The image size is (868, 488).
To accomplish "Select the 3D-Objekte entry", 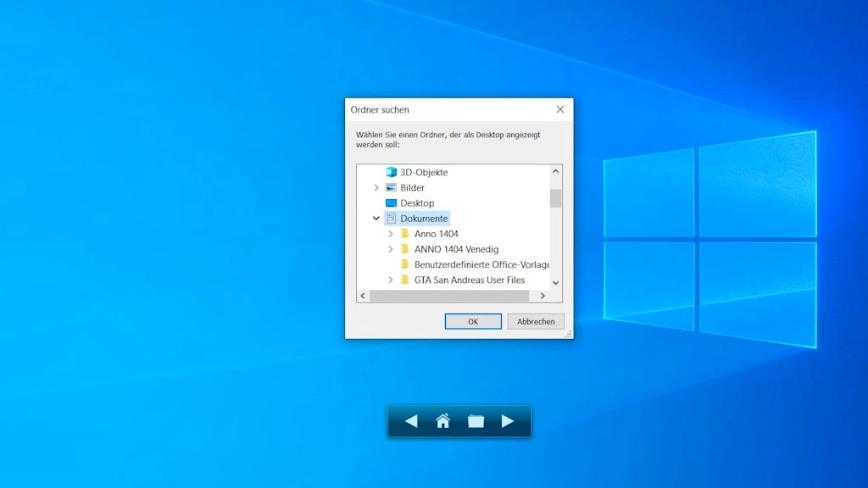I will [x=424, y=172].
